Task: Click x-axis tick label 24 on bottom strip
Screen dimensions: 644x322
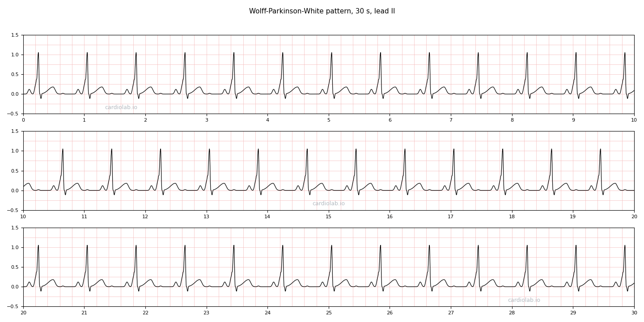Action: (267, 313)
